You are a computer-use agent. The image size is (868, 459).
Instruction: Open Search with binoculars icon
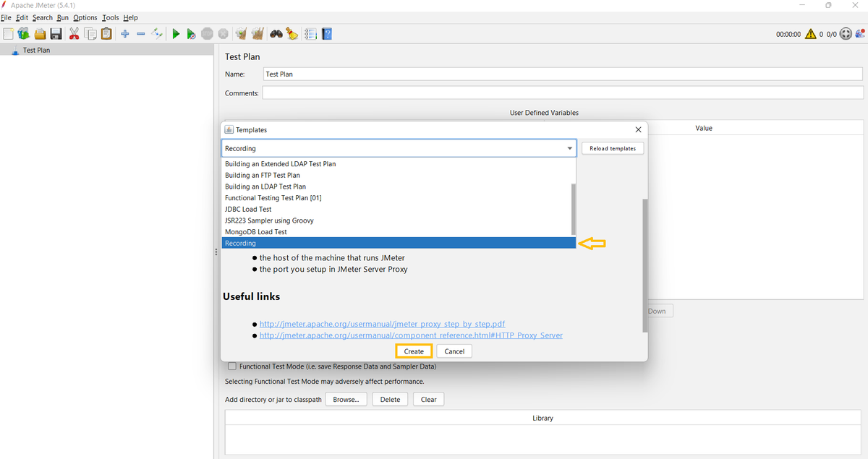(x=276, y=34)
